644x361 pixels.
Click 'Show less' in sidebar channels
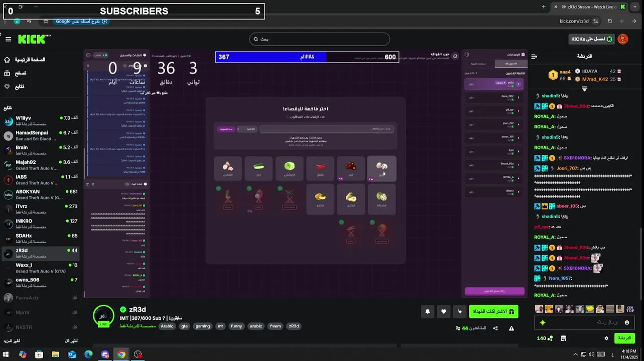71,341
